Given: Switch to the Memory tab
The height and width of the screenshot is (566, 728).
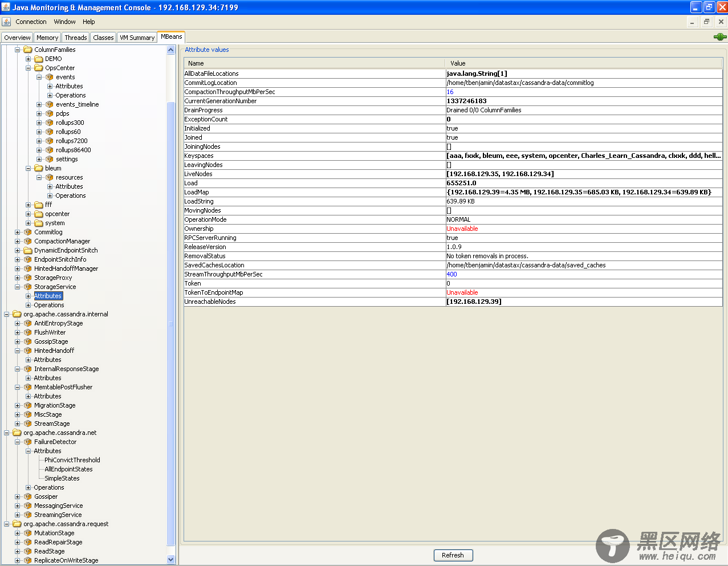Looking at the screenshot, I should [x=47, y=38].
